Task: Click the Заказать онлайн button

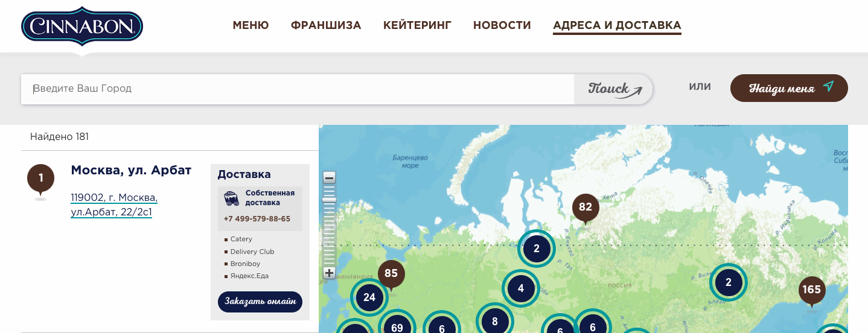Action: [260, 302]
